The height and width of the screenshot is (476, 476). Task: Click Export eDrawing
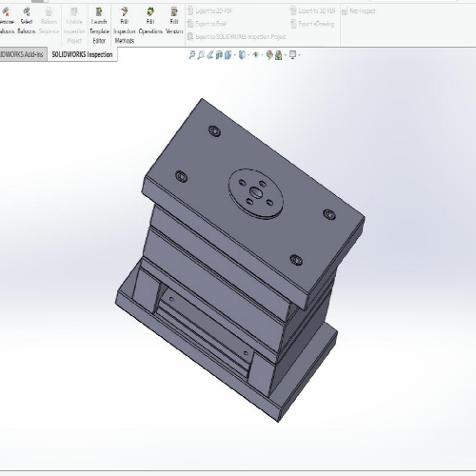(x=312, y=24)
